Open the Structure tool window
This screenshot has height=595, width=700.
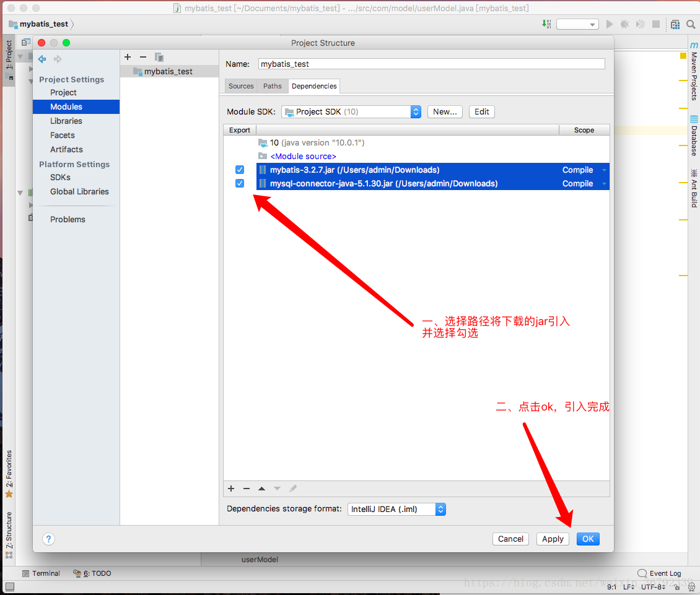pyautogui.click(x=9, y=535)
